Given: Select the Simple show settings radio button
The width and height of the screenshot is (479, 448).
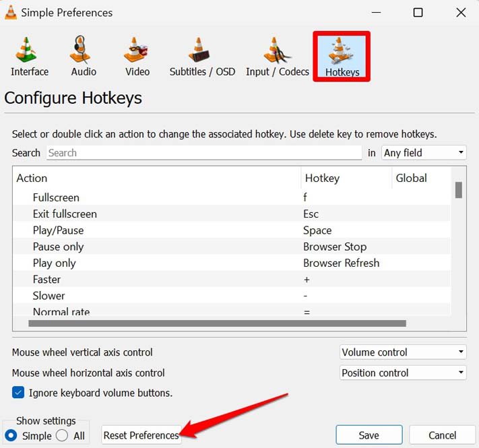Looking at the screenshot, I should click(x=11, y=435).
